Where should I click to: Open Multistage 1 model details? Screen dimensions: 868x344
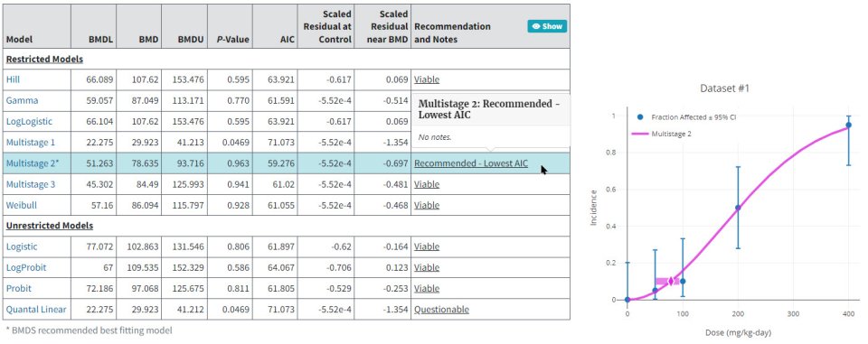31,142
